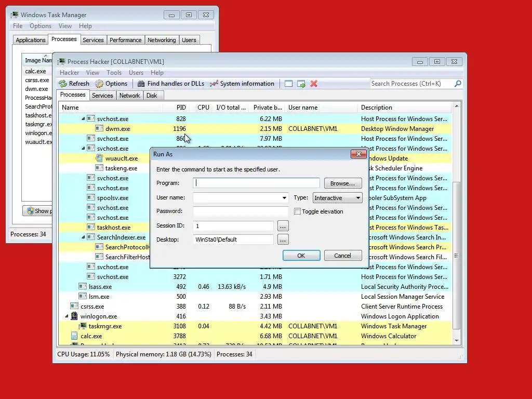Collapse the winlogon.exe tree node
The image size is (532, 399).
point(66,316)
